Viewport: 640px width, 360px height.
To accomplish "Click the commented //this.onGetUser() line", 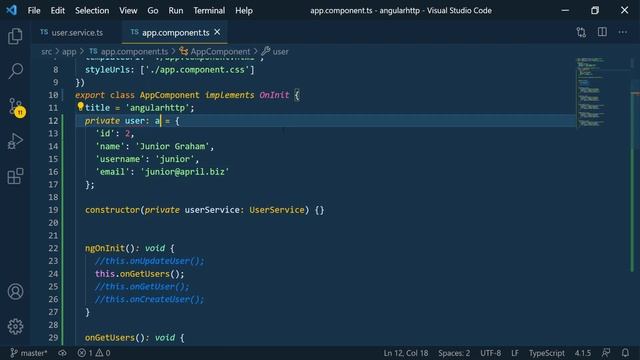I will click(142, 287).
